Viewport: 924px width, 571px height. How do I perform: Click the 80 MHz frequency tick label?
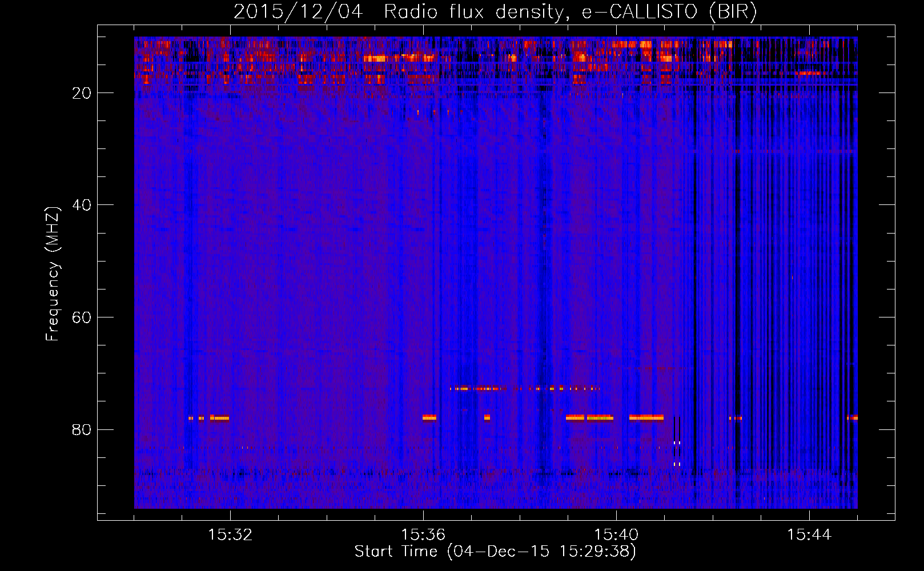[82, 429]
